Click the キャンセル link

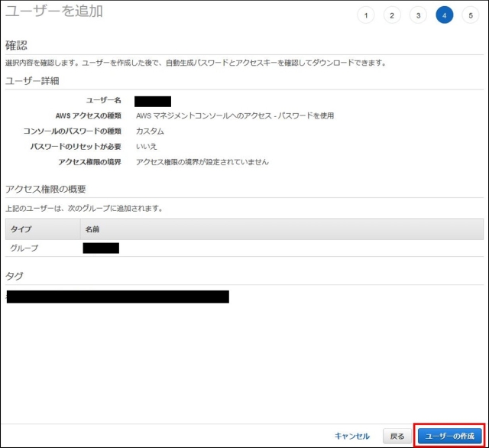click(x=351, y=436)
